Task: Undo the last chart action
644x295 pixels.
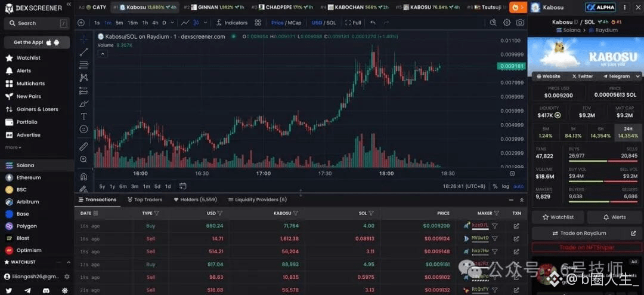Action: 373,23
